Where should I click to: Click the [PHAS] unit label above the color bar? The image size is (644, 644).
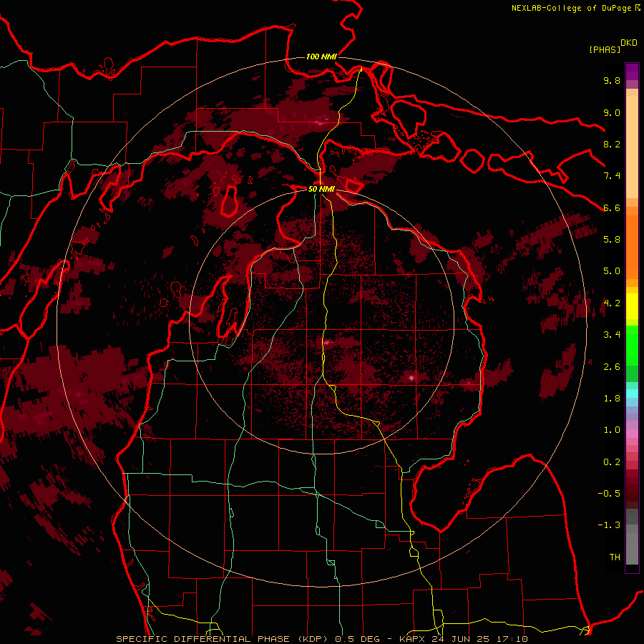[605, 49]
